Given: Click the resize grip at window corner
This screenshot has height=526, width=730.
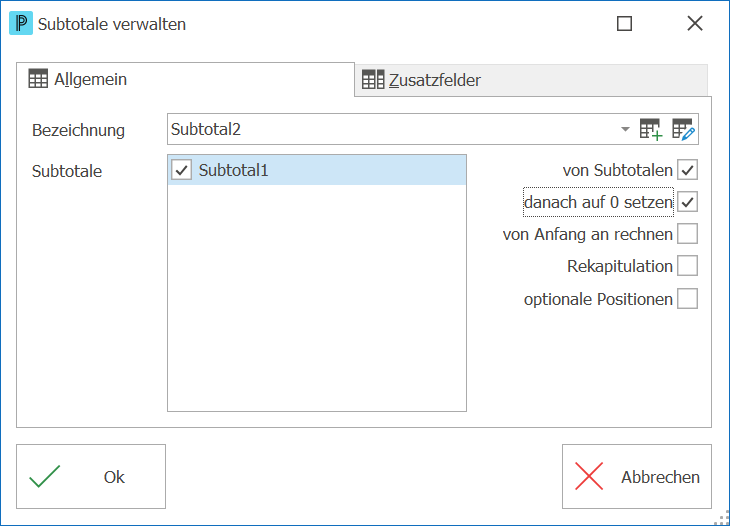Looking at the screenshot, I should click(723, 518).
